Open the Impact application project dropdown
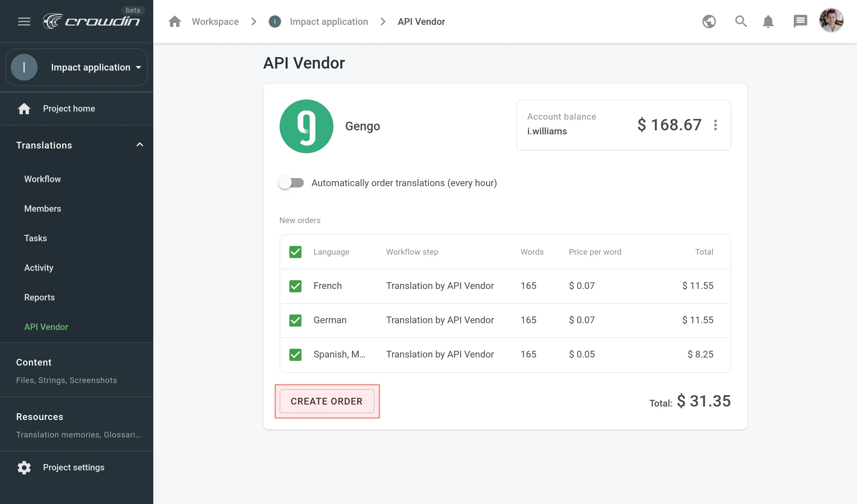Image resolution: width=857 pixels, height=504 pixels. point(77,67)
